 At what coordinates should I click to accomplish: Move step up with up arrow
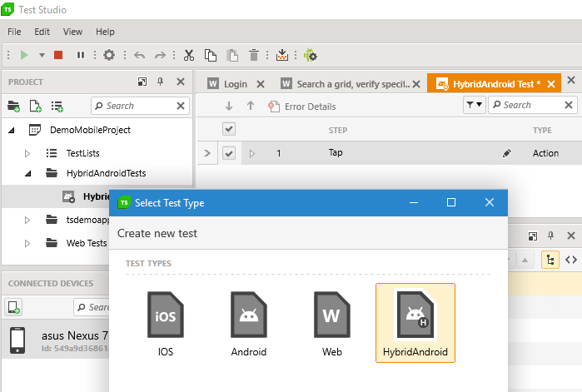tap(251, 107)
